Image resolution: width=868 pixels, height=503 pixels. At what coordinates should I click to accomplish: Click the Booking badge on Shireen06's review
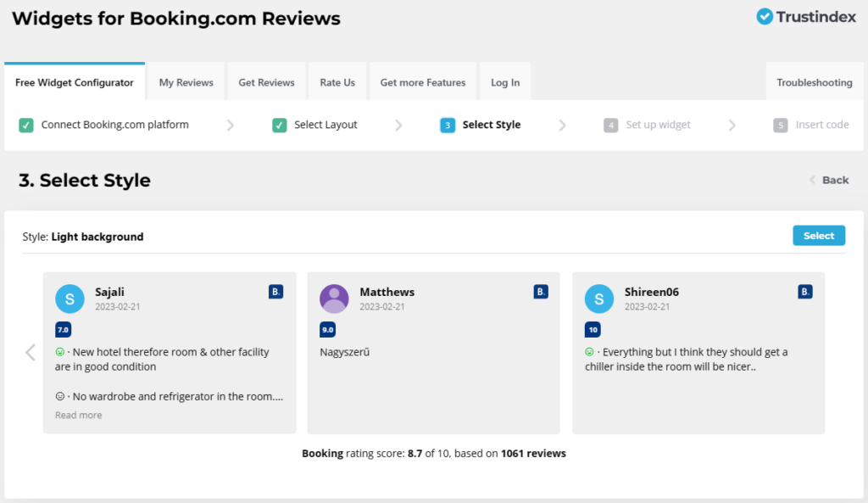click(804, 291)
